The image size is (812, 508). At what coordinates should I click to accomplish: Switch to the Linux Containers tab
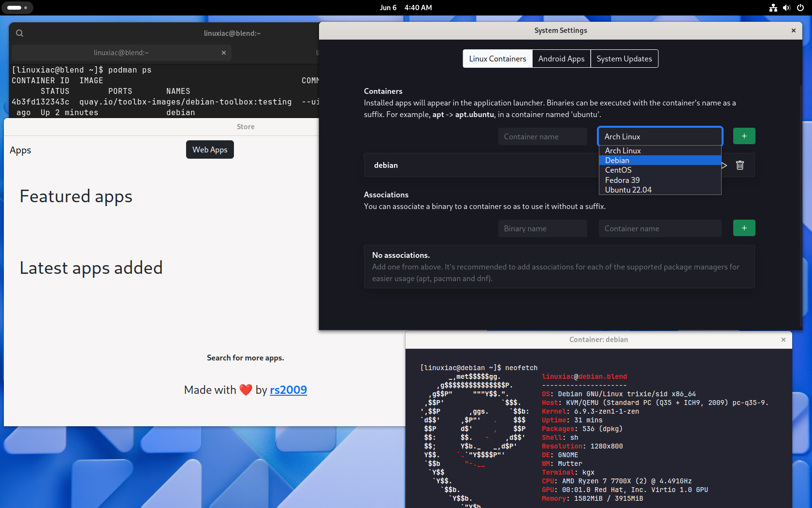(497, 59)
